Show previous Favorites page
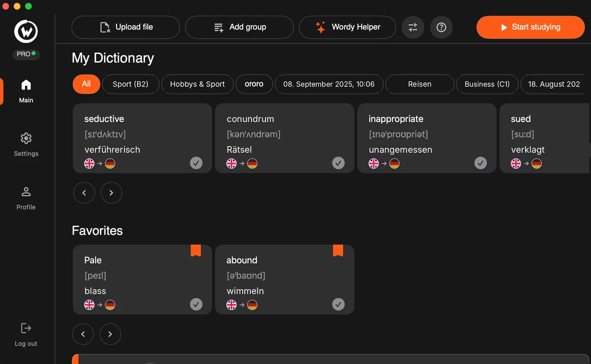The width and height of the screenshot is (591, 364). (x=83, y=334)
